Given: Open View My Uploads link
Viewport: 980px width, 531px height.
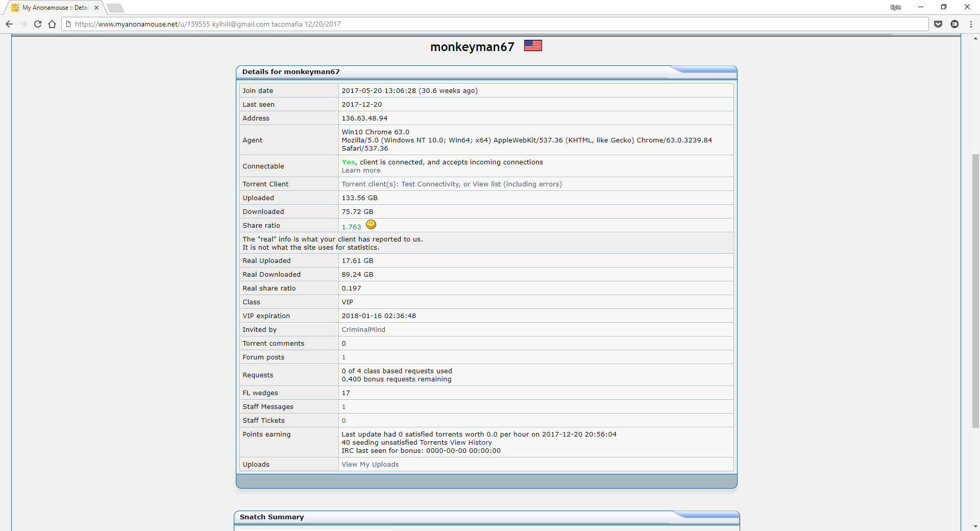Looking at the screenshot, I should point(370,465).
